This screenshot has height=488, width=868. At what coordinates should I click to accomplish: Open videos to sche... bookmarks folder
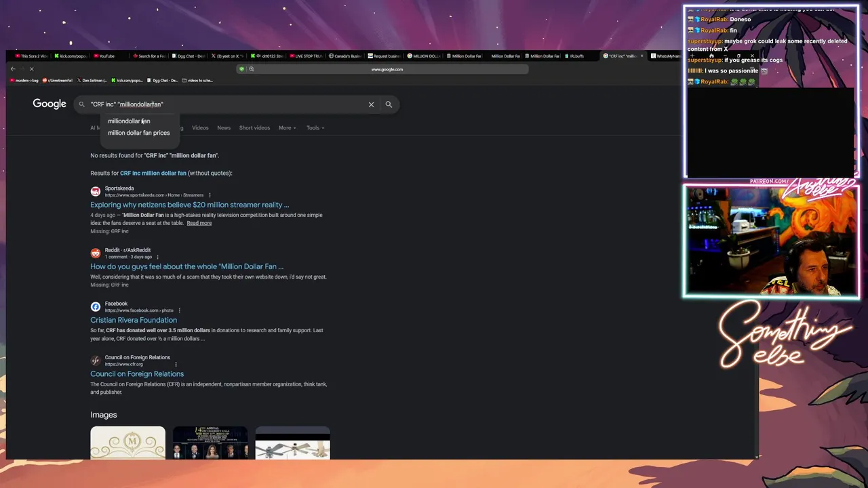tap(197, 80)
